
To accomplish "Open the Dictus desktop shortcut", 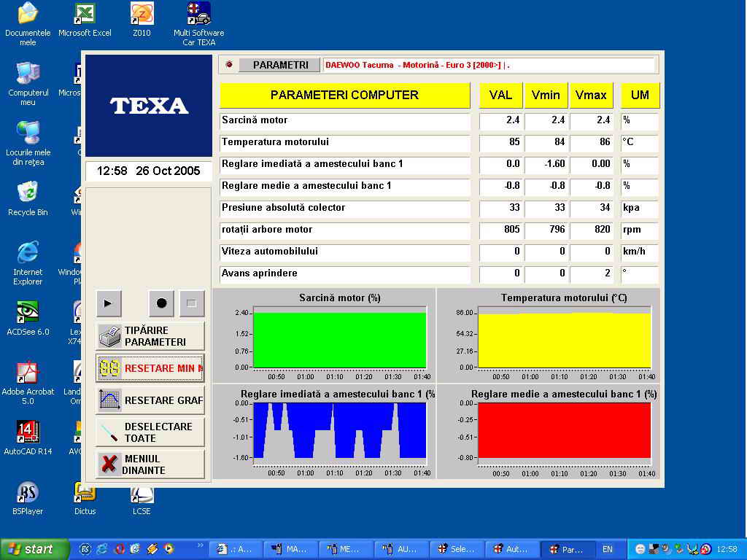I will pyautogui.click(x=85, y=498).
